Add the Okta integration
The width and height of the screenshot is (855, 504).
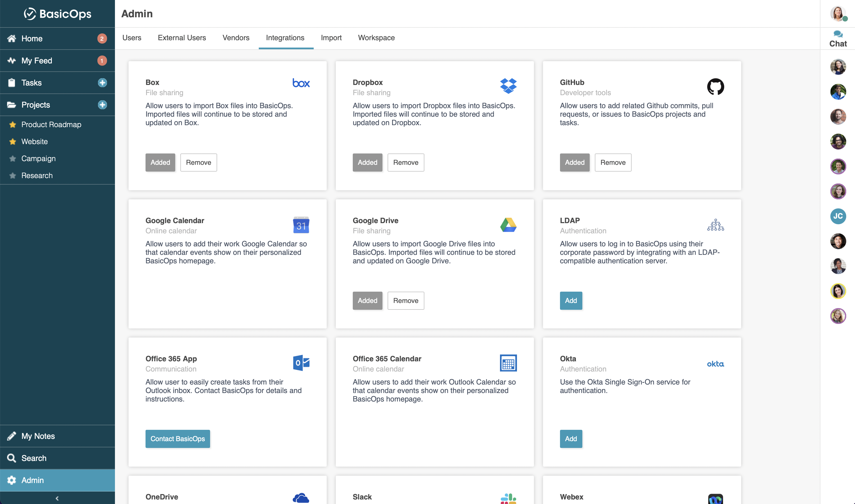tap(571, 439)
